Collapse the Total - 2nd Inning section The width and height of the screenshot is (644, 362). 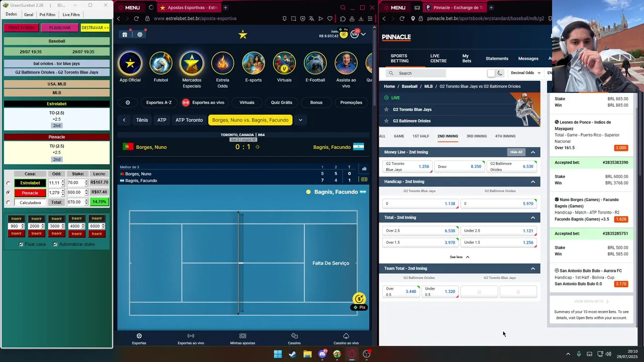[533, 218]
